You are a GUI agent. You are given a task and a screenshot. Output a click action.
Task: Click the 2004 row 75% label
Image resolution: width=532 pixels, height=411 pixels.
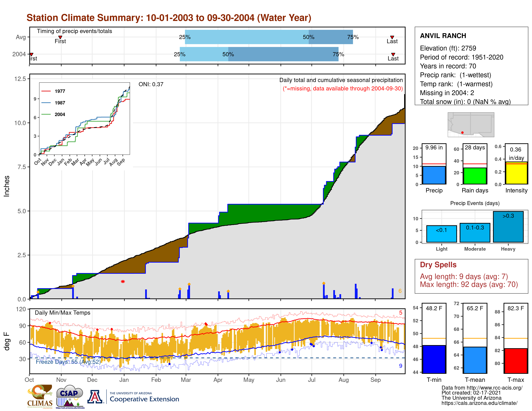point(338,54)
